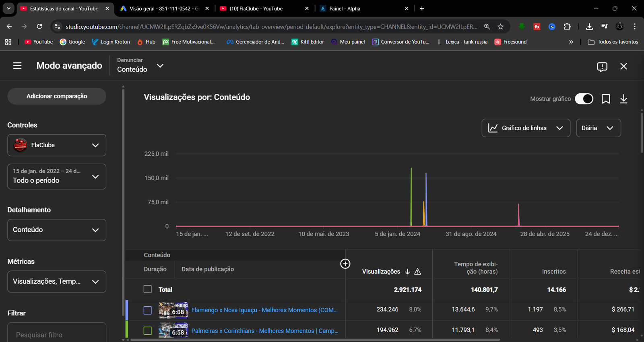The width and height of the screenshot is (644, 342).
Task: Click the Adicionar comparação button
Action: [57, 96]
